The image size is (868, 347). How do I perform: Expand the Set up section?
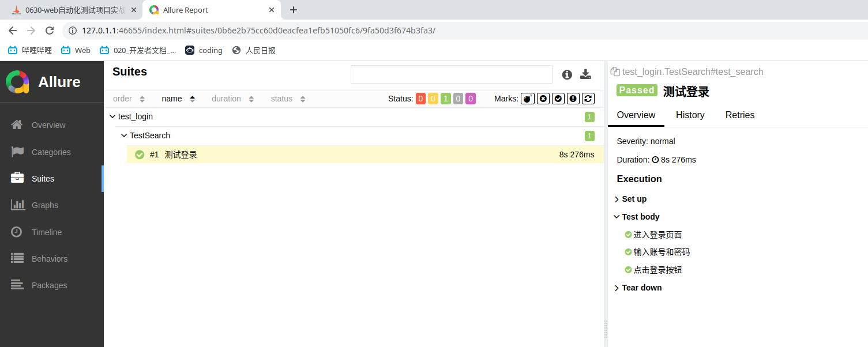pos(630,199)
